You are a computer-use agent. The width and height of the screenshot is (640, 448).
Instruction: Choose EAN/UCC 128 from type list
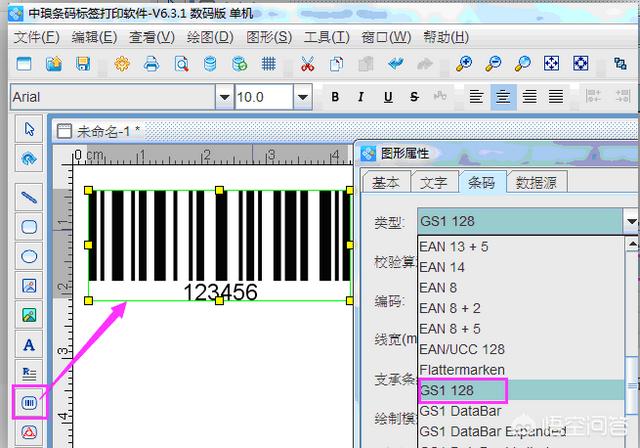[x=521, y=349]
